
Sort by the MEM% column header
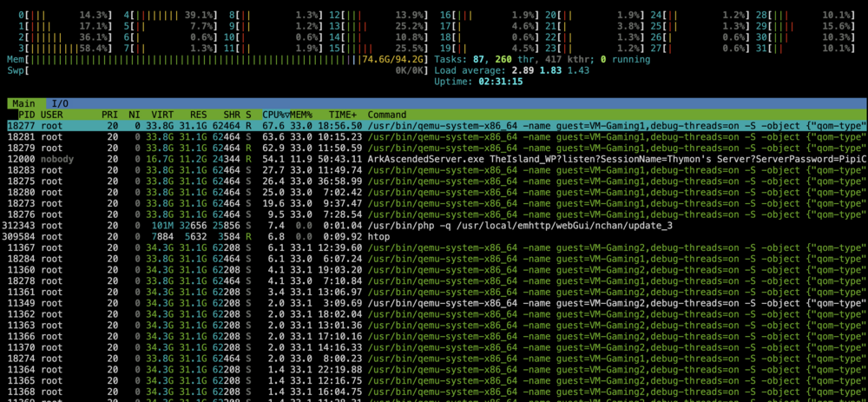tap(301, 115)
